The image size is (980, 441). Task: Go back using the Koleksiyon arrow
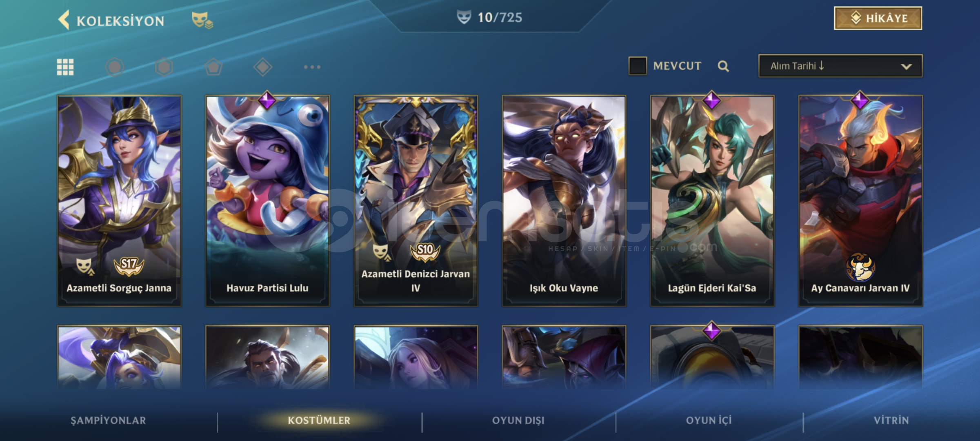64,20
